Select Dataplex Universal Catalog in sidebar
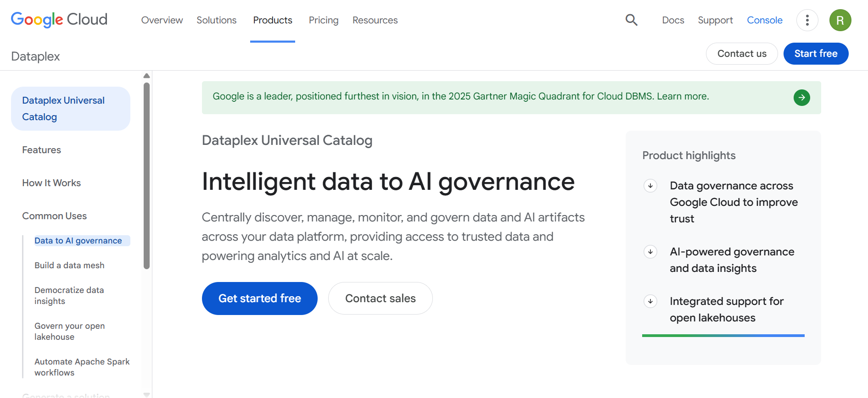Viewport: 868px width, 398px height. (x=71, y=109)
